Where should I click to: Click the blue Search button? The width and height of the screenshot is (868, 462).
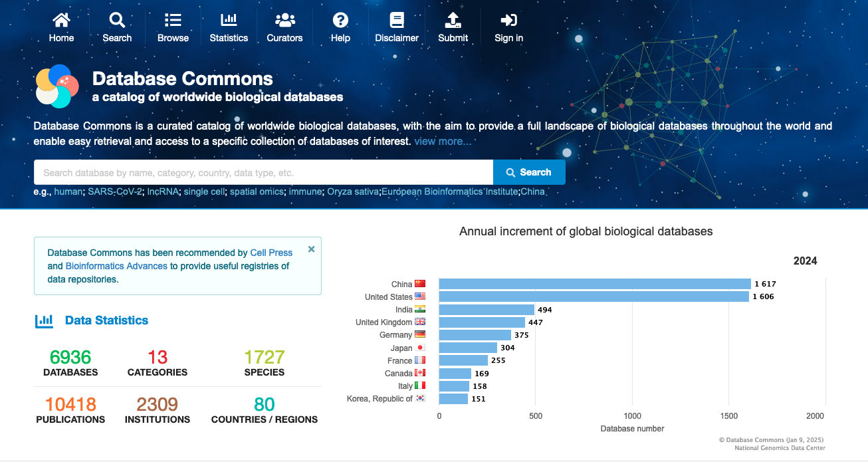coord(529,172)
